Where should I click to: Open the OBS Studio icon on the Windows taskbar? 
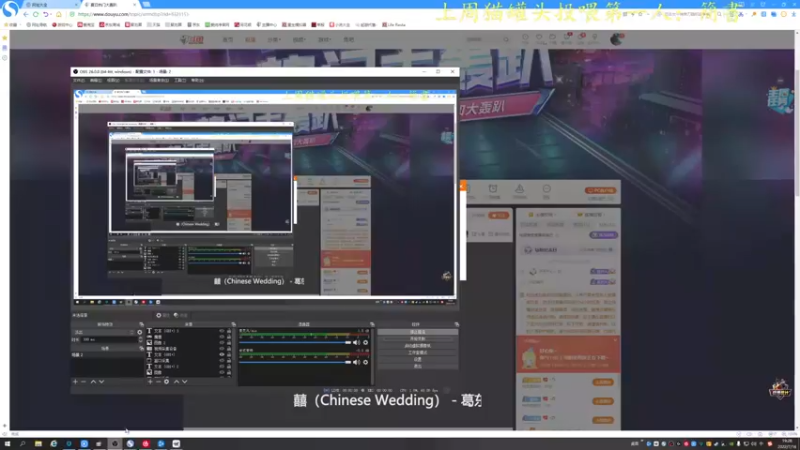pos(115,444)
